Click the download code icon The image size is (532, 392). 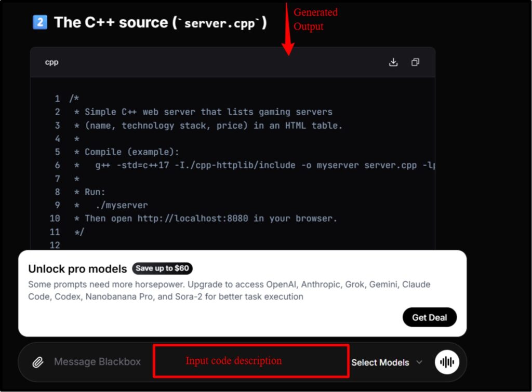[x=393, y=61]
